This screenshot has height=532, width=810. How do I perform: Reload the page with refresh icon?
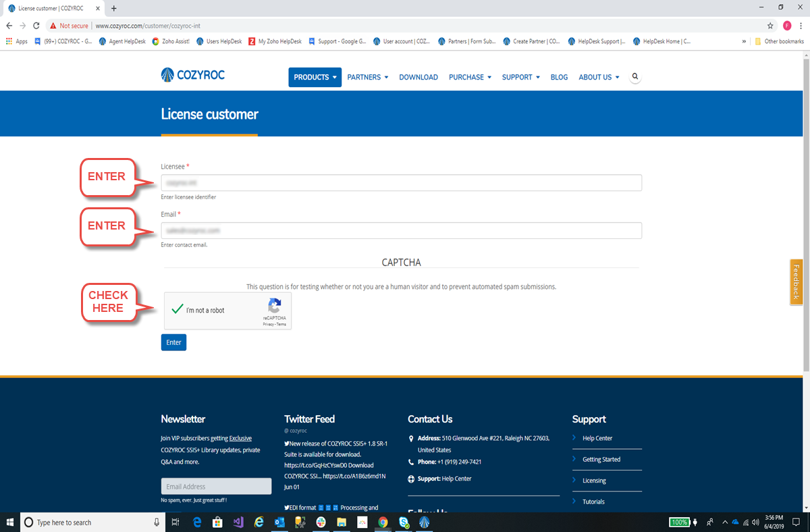(x=36, y=26)
